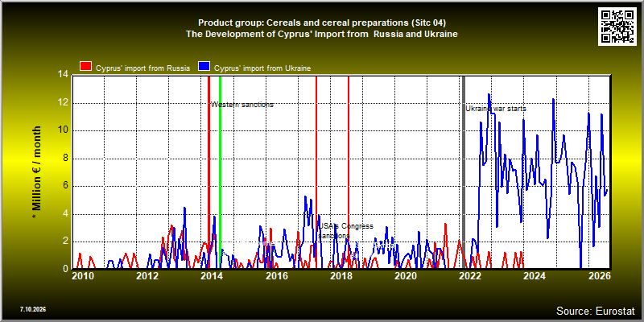Click the x-axis year 2012

pos(147,276)
